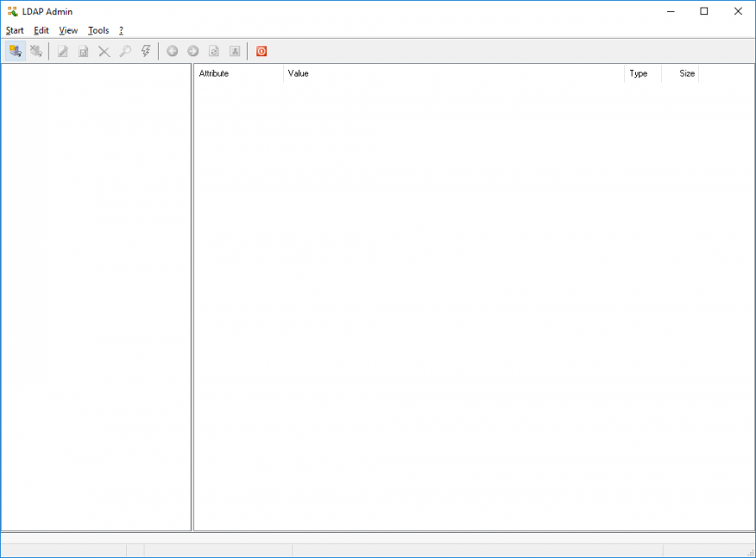Click the Delete X toolbar icon

point(104,51)
